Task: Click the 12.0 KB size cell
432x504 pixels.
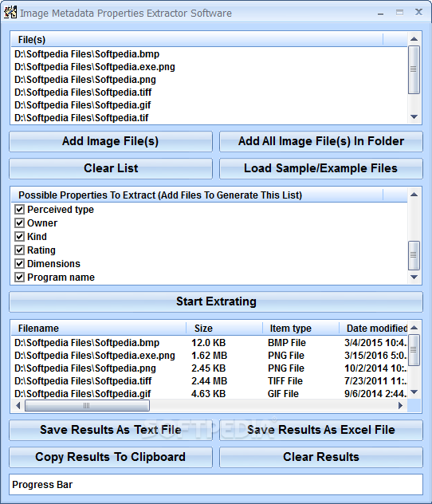Action: pos(209,343)
